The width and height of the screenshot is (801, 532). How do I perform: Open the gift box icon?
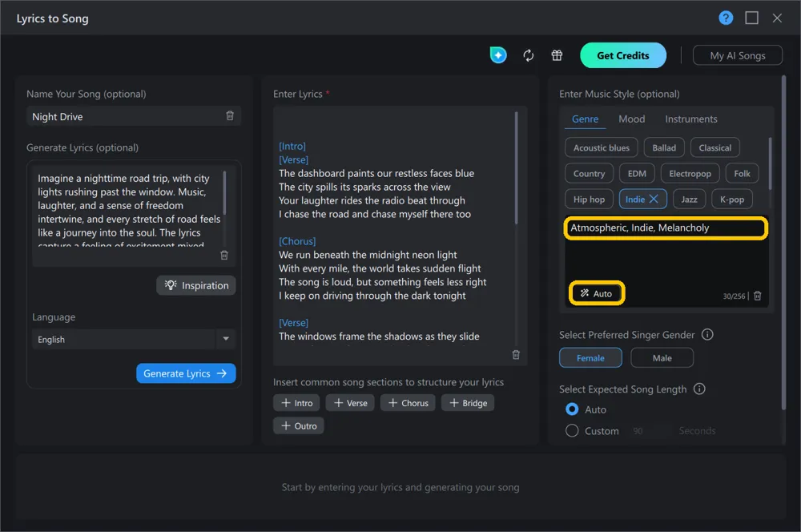coord(557,55)
